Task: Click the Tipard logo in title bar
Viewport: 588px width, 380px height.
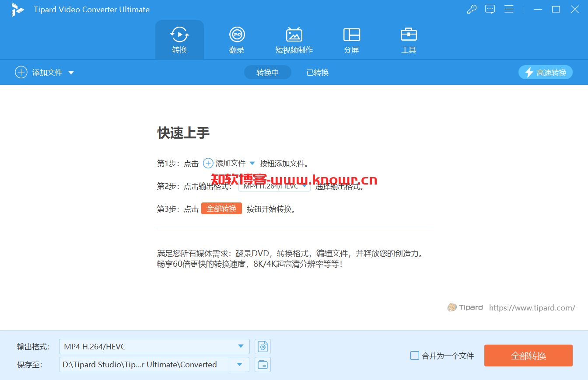Action: click(18, 10)
